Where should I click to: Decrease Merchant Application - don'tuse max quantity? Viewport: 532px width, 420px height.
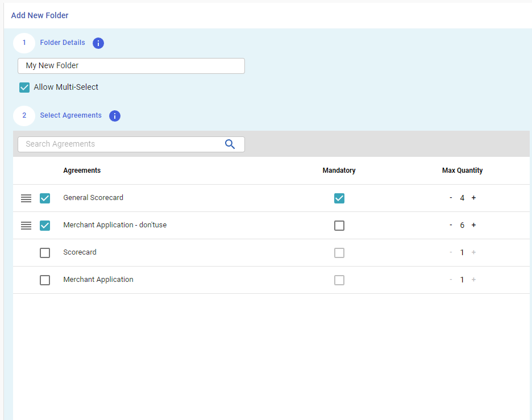click(x=451, y=225)
